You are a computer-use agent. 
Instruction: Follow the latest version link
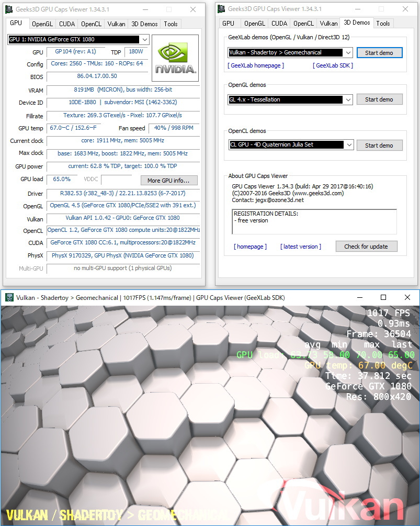tap(301, 247)
